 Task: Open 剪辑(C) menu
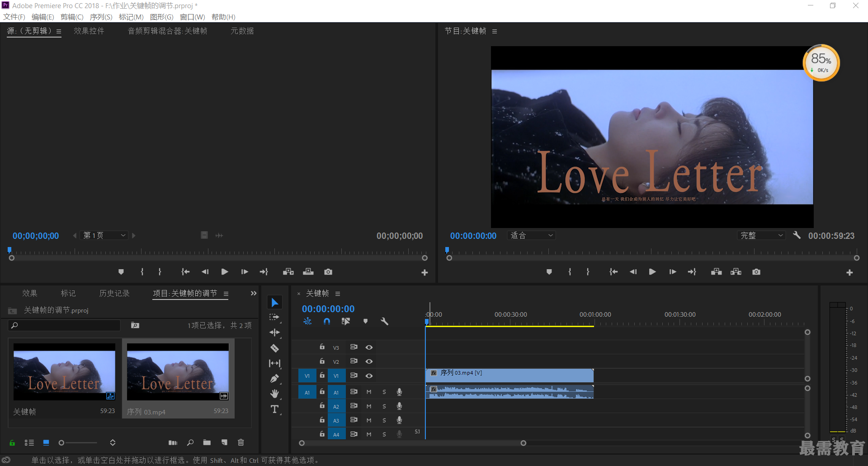tap(72, 17)
